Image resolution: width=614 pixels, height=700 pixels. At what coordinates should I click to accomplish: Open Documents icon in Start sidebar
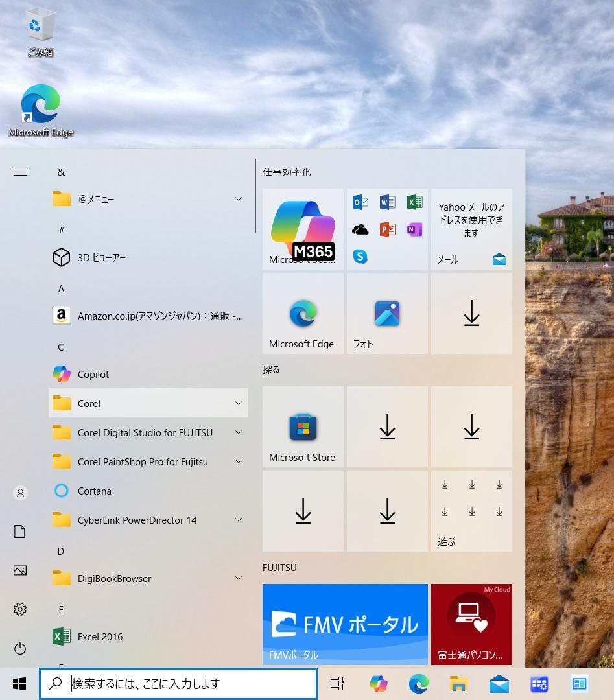point(19,531)
